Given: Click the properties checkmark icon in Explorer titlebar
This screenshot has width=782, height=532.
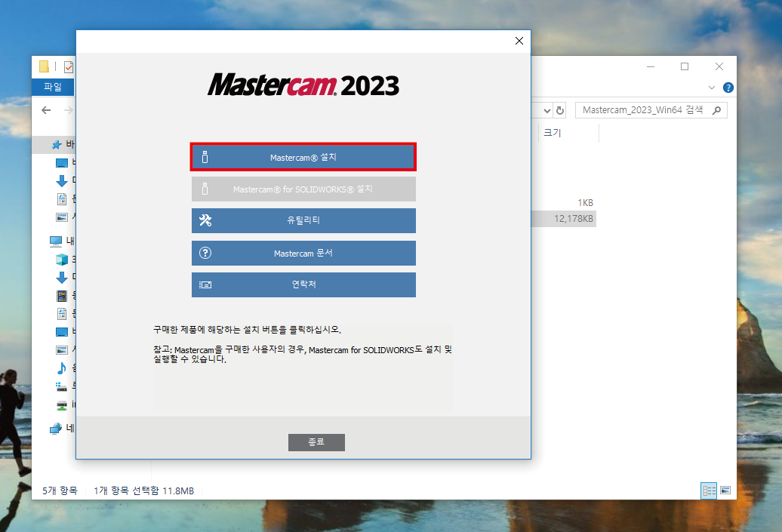Looking at the screenshot, I should click(x=69, y=67).
